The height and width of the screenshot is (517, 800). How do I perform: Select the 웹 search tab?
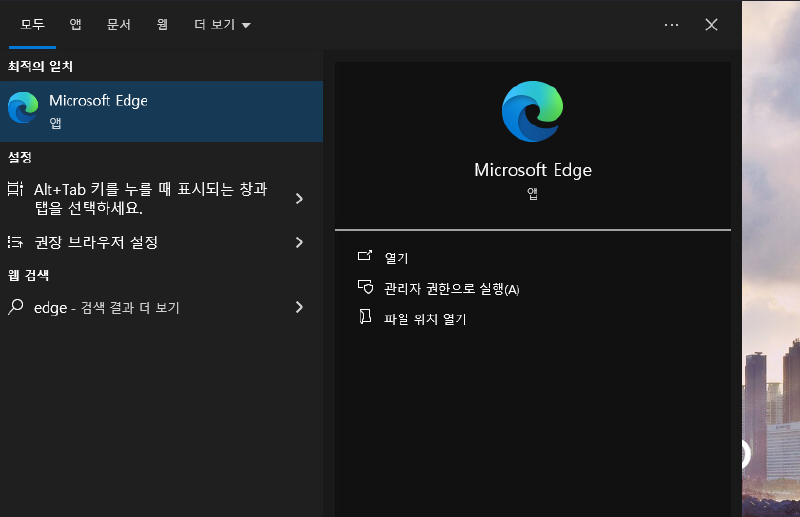(162, 24)
